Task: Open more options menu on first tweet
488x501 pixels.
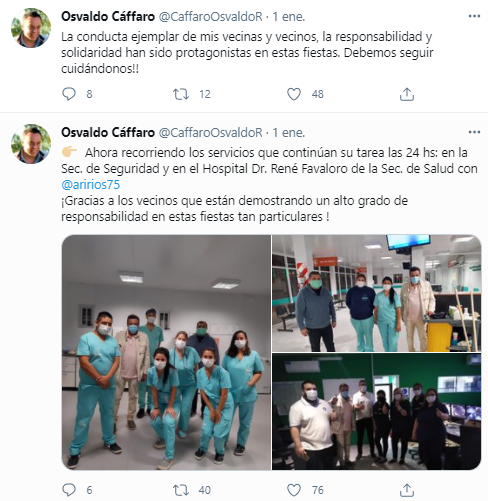Action: coord(474,16)
